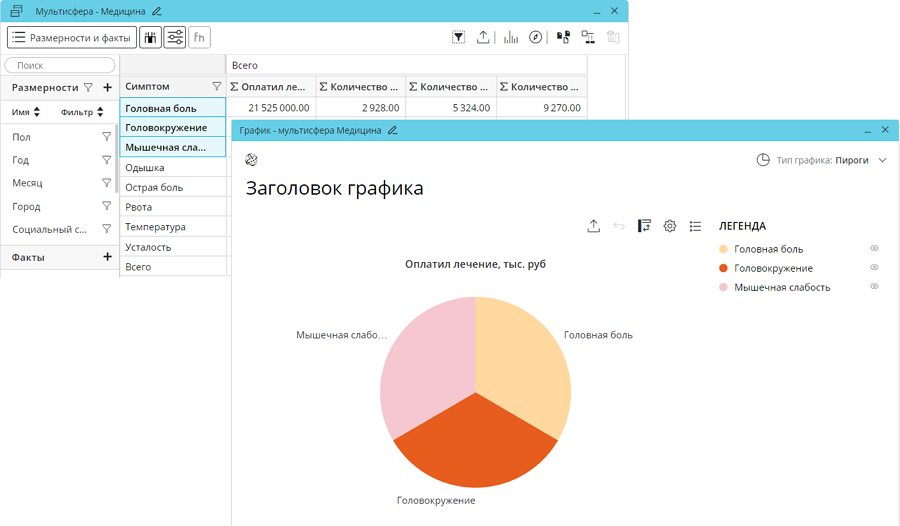Sort dimensions by Имя

coord(26,112)
